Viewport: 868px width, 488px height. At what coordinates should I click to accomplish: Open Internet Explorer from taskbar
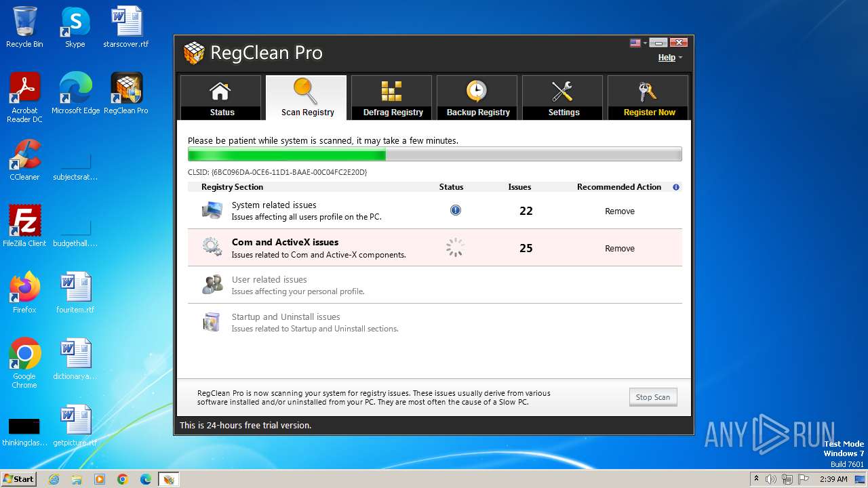54,479
